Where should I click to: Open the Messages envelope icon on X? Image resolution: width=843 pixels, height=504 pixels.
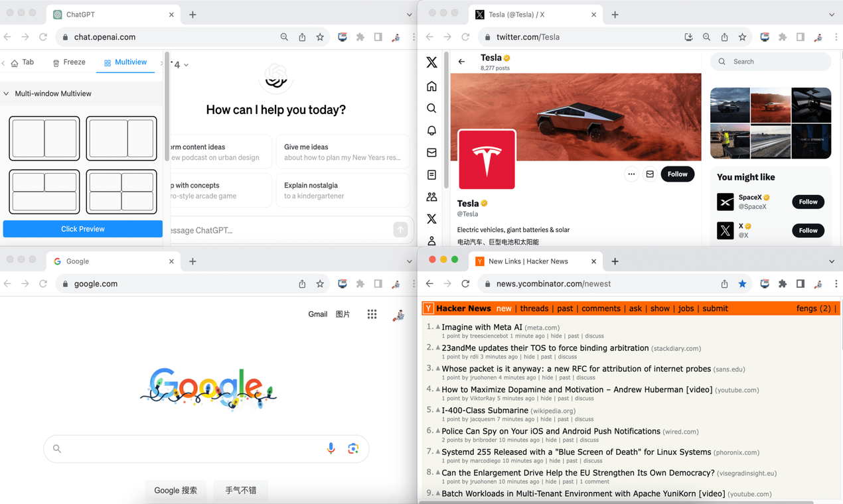431,152
